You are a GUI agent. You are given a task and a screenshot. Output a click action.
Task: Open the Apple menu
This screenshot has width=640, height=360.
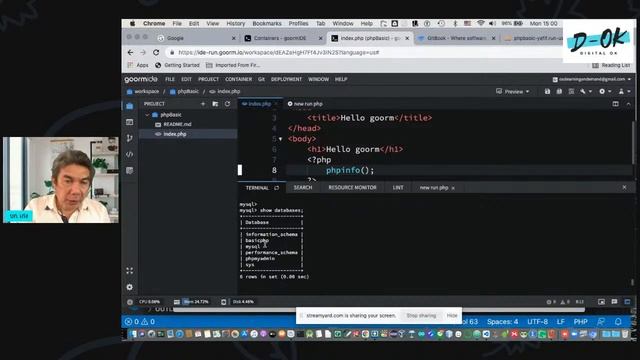(x=132, y=23)
